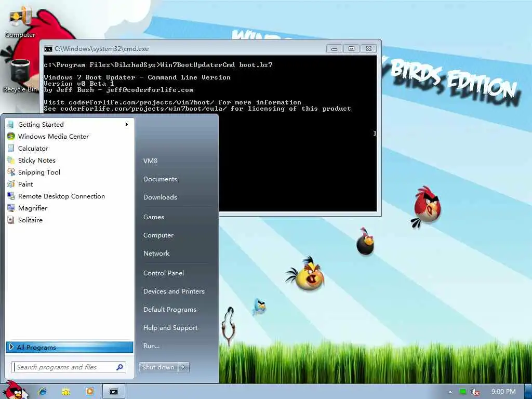Expand the Getting Started submenu arrow

(127, 125)
